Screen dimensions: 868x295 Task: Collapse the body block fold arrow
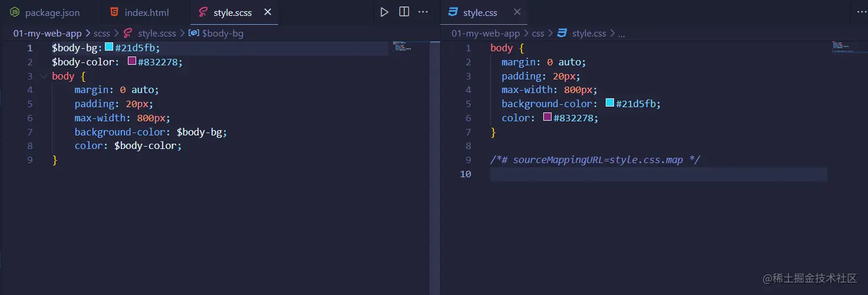click(43, 76)
